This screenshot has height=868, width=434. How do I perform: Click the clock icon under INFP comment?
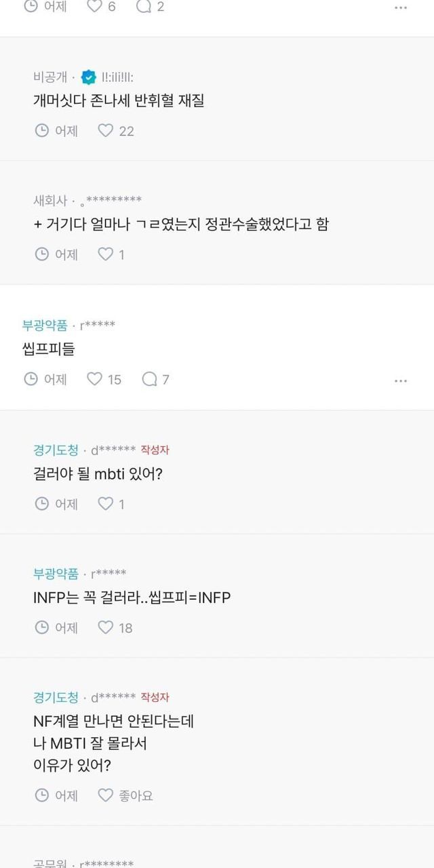[x=42, y=628]
